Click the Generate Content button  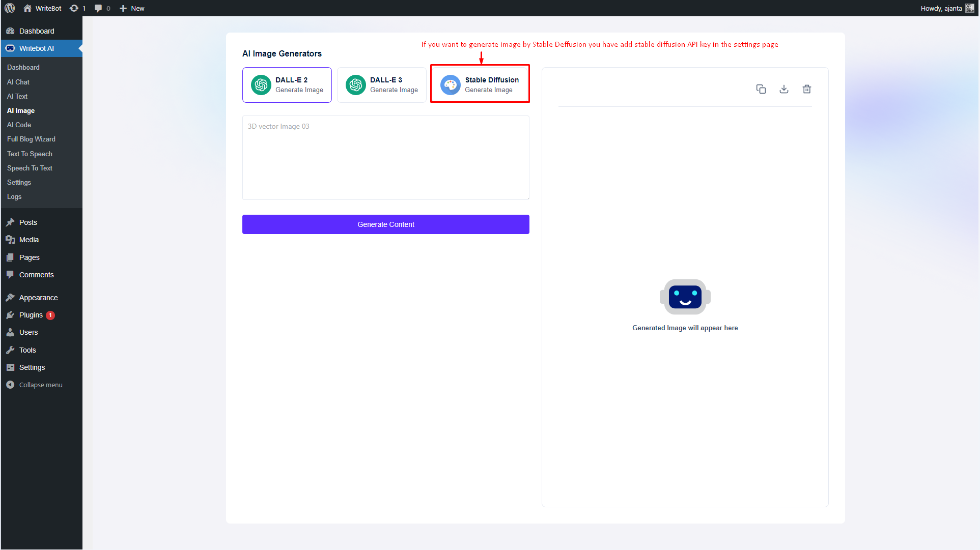click(386, 224)
